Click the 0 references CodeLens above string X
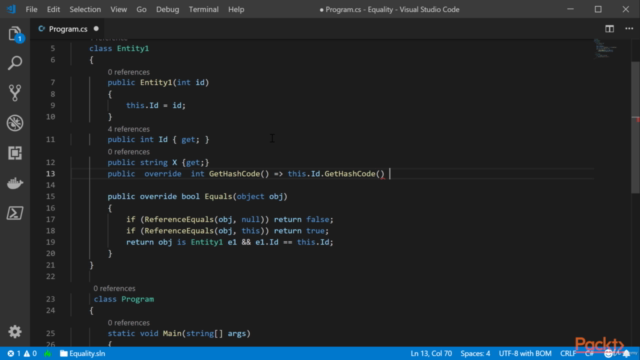This screenshot has width=640, height=360. (x=129, y=151)
